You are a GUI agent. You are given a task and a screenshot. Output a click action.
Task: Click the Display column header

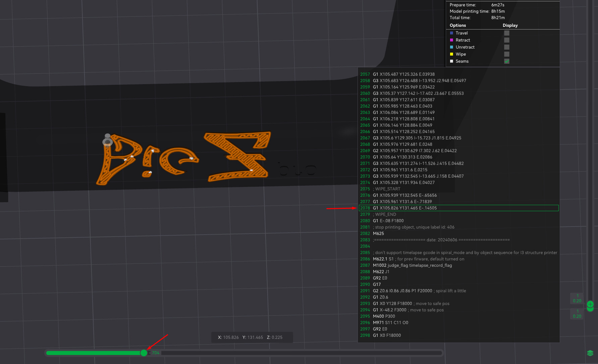tap(510, 25)
